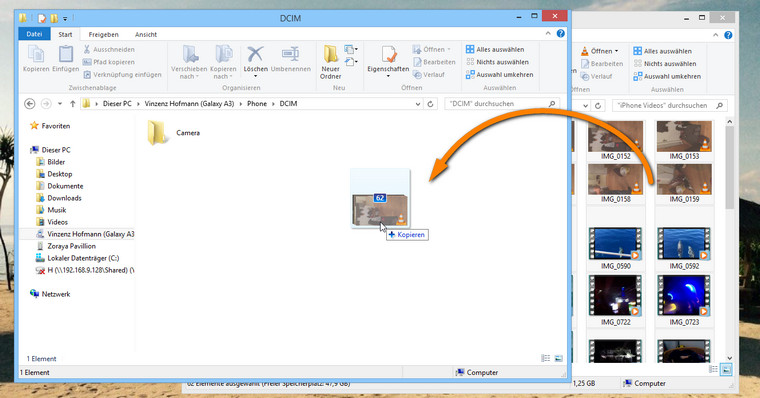
Task: Click Auswahl umkehren in the DCIM ribbon
Action: coord(499,75)
